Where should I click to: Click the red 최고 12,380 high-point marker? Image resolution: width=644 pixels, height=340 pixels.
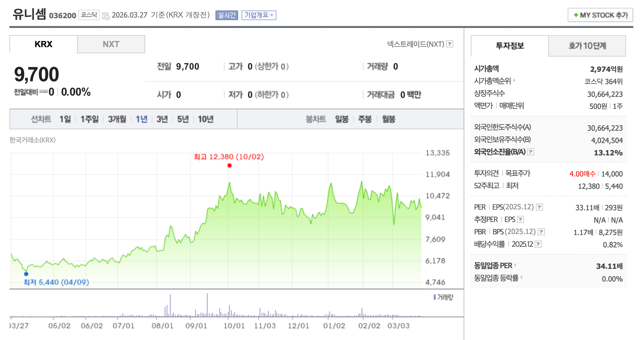coord(229,165)
